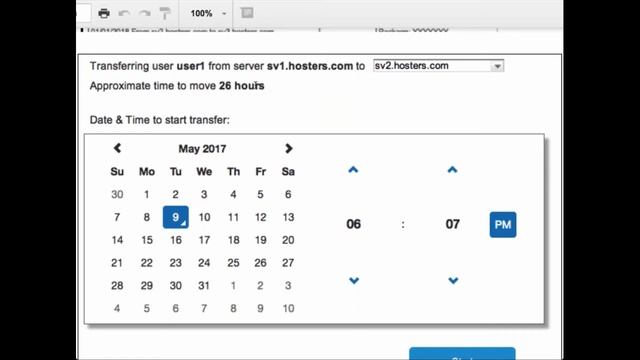
Task: Select May 28 in the calendar
Action: (x=117, y=286)
